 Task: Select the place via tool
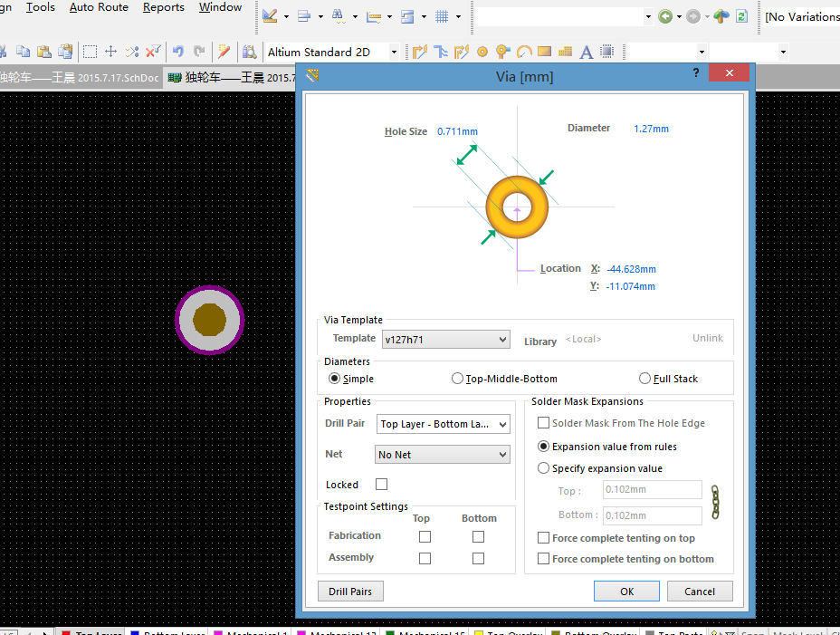502,52
